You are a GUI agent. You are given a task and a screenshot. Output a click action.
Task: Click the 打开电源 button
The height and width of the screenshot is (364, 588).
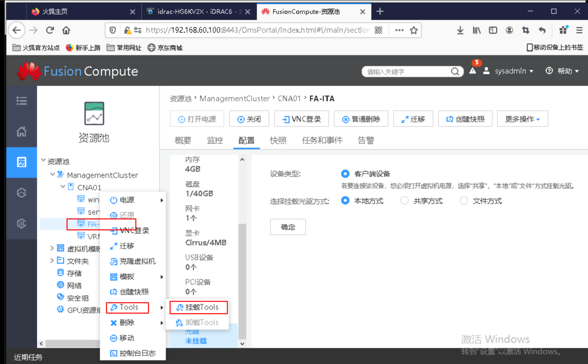197,119
